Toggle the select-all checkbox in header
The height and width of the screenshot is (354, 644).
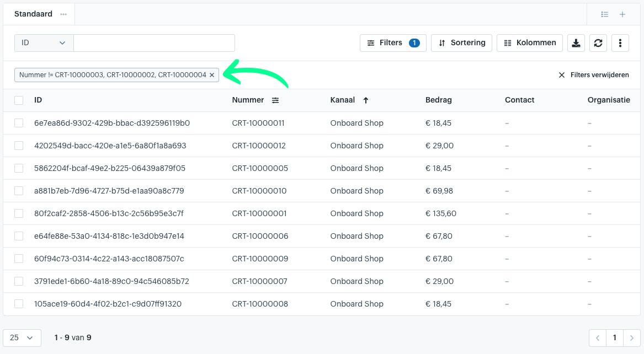(19, 100)
